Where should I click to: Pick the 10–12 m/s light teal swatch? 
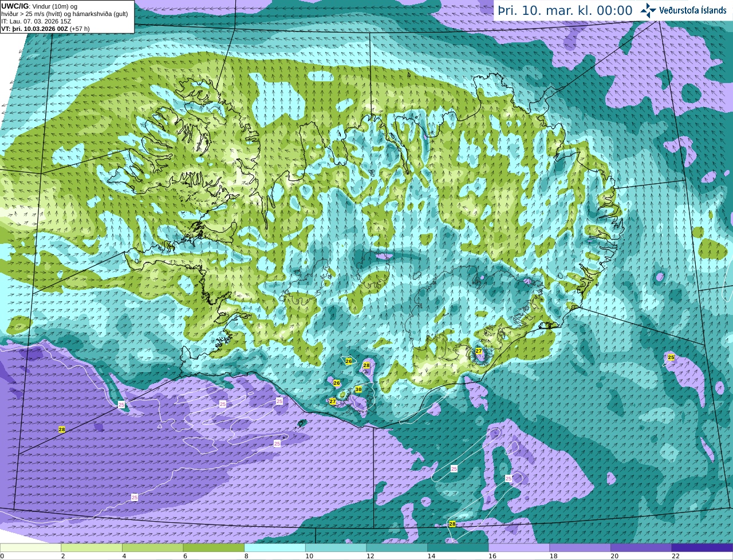click(336, 548)
